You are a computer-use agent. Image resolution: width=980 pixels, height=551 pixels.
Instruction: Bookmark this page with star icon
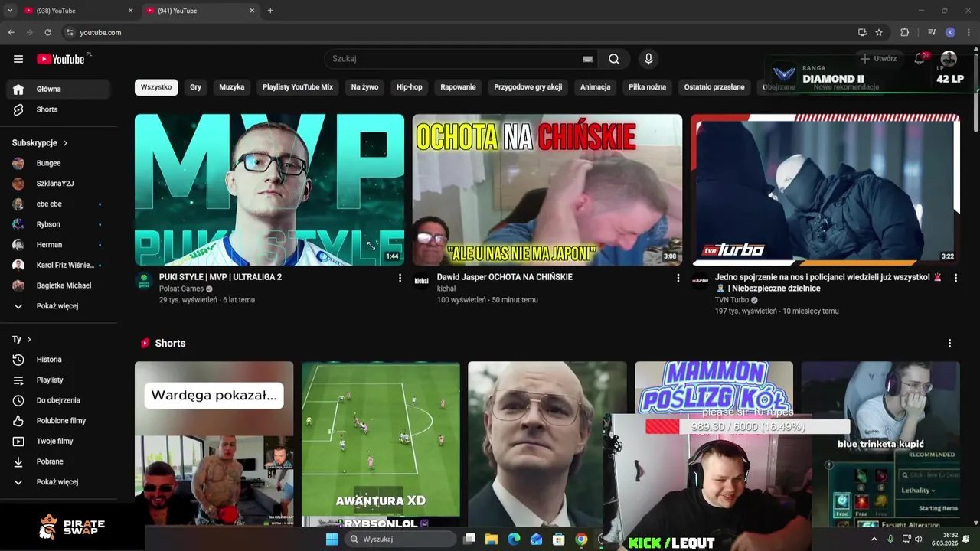(x=879, y=32)
